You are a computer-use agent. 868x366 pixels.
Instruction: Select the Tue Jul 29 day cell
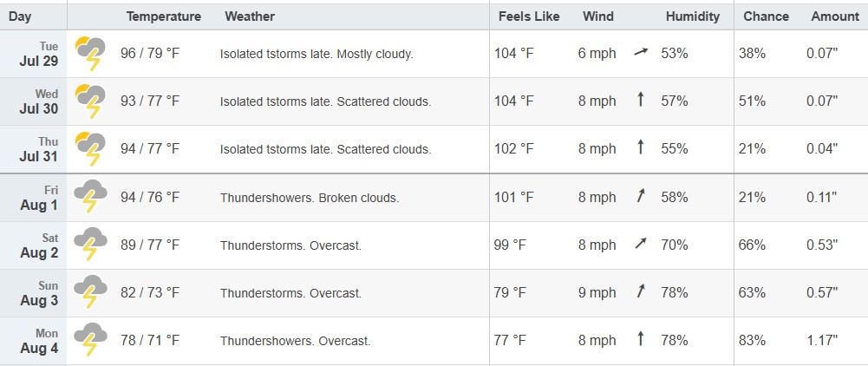[33, 54]
